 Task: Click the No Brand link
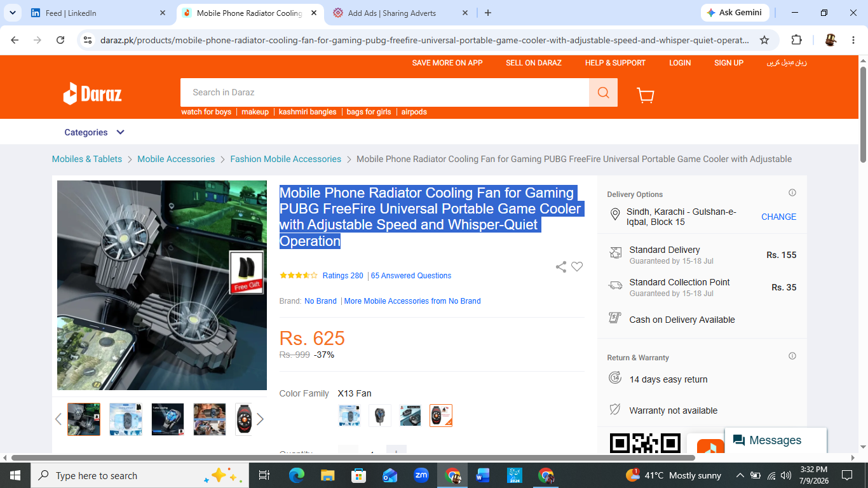pos(320,301)
